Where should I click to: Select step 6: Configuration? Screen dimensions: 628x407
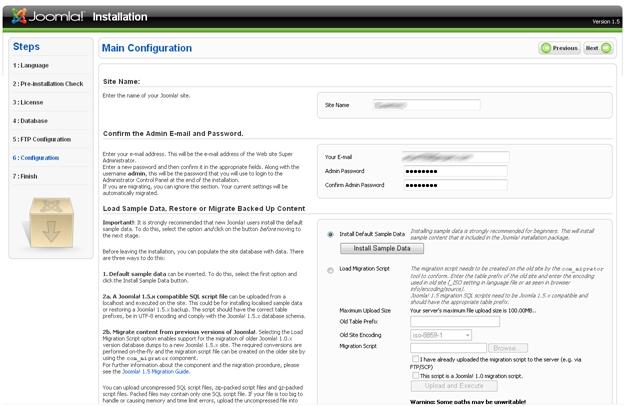(x=36, y=157)
